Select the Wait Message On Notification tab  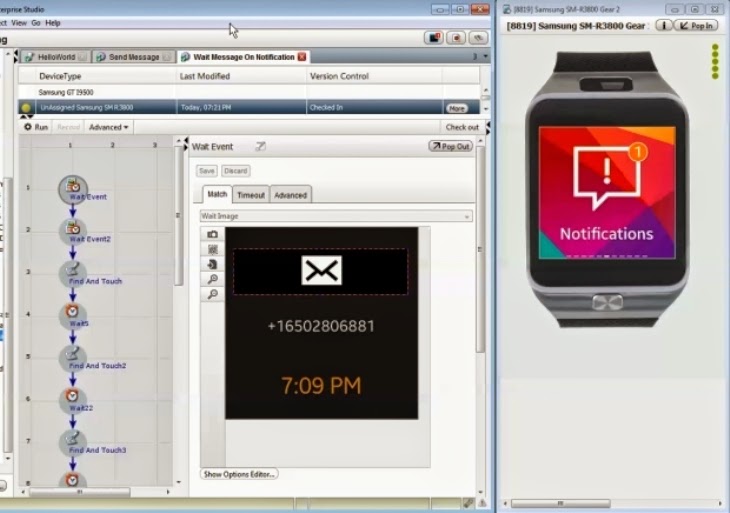[243, 57]
